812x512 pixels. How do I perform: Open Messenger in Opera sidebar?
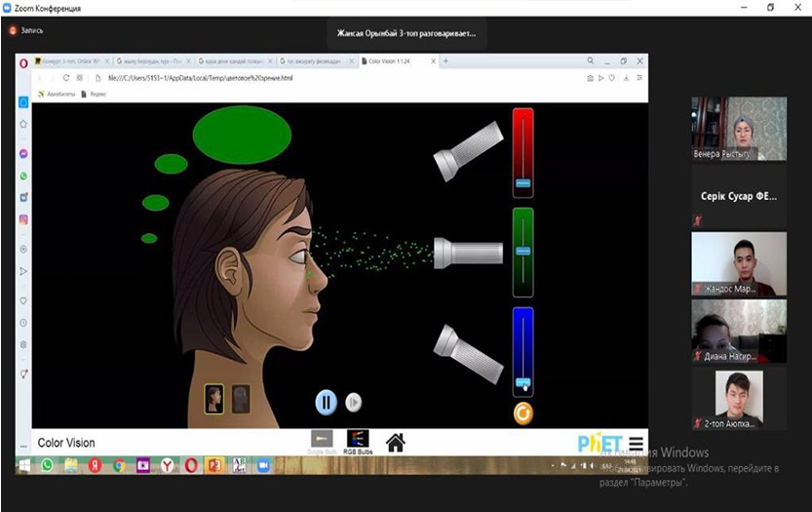23,154
